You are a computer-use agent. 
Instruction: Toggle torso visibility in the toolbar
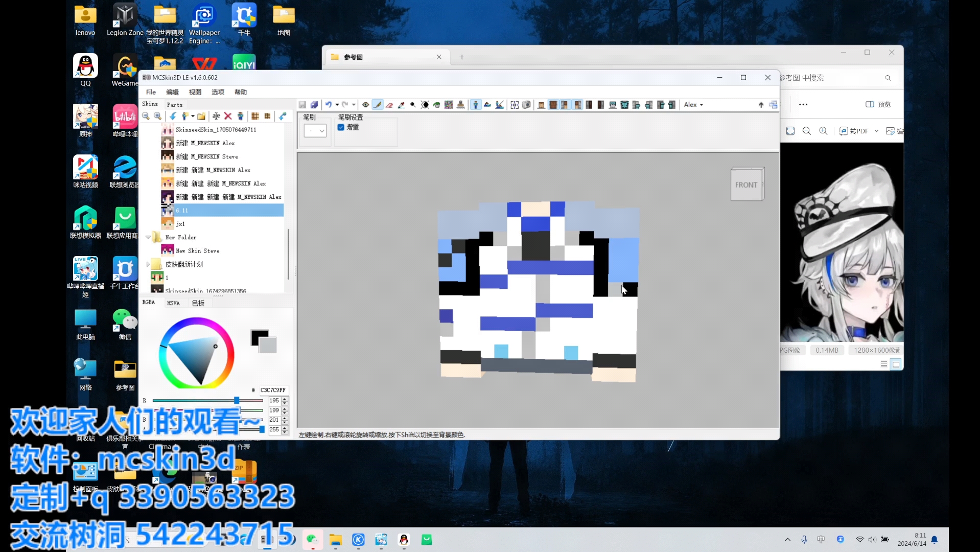(553, 105)
